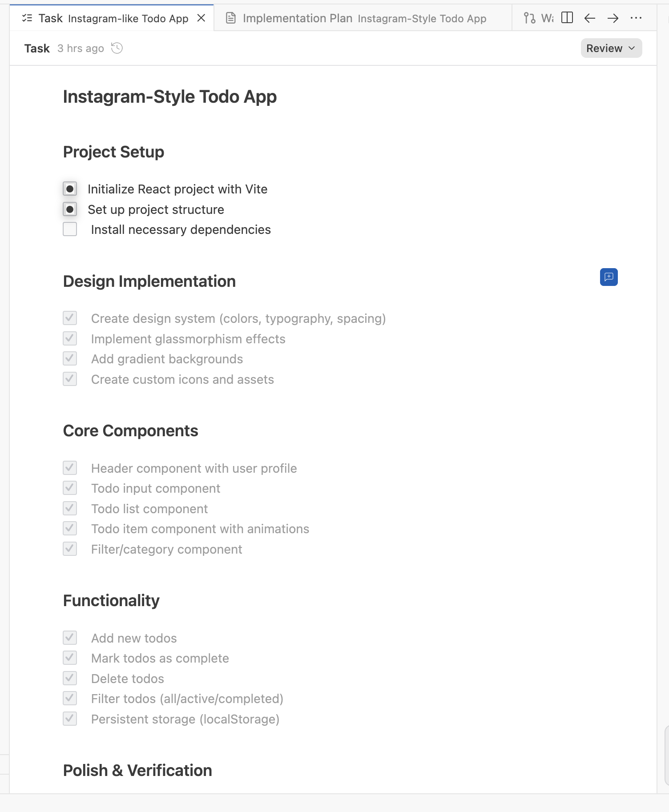Open the version history clock icon

point(117,48)
